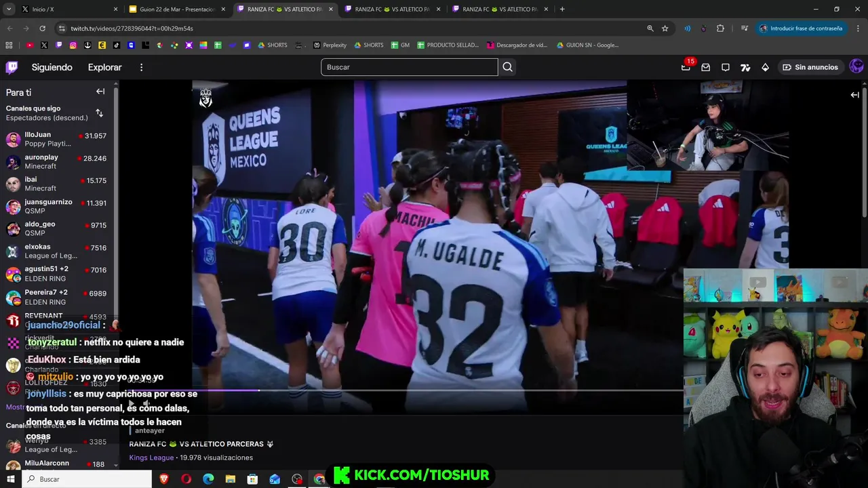Open the three-dot more menu beside Explorar
The height and width of the screenshot is (488, 868).
point(141,67)
